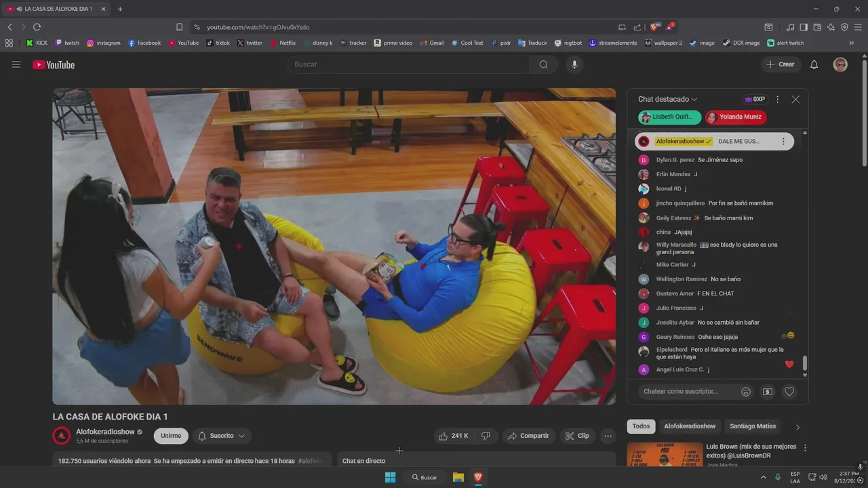Open the KICK bookmark
The width and height of the screenshot is (868, 488).
(37, 43)
